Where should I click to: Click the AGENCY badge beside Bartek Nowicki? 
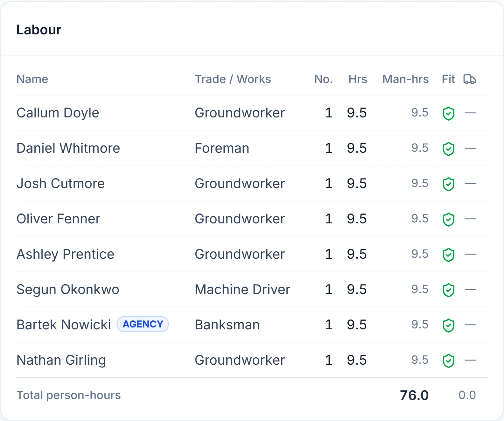pos(143,324)
